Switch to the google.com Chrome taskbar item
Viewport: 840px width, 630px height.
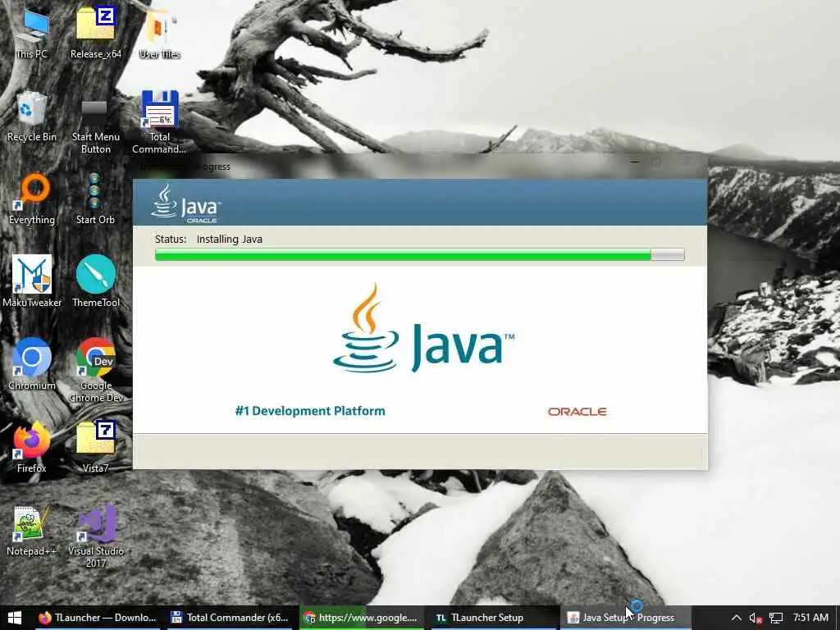pos(360,618)
